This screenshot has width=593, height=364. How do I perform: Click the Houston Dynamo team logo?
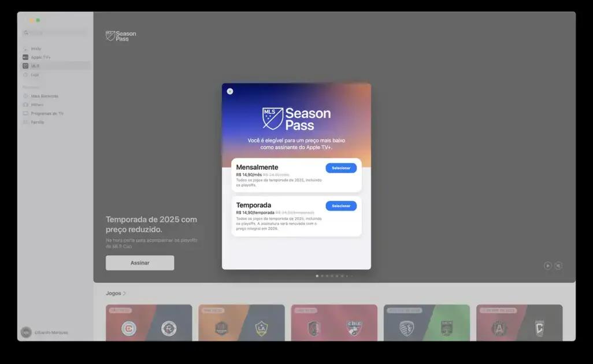pos(221,329)
